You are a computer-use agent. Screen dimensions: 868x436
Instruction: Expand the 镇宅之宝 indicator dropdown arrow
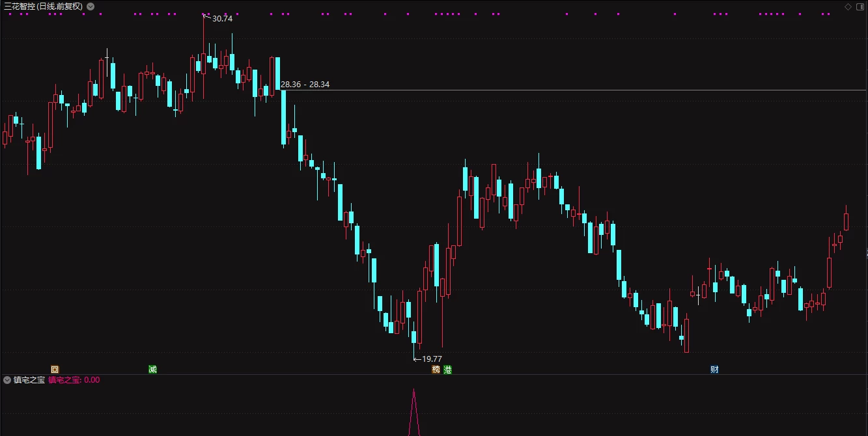point(7,380)
